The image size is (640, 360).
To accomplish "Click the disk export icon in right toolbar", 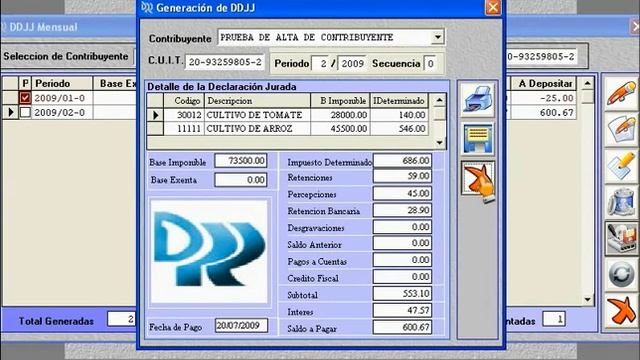I will 621,239.
